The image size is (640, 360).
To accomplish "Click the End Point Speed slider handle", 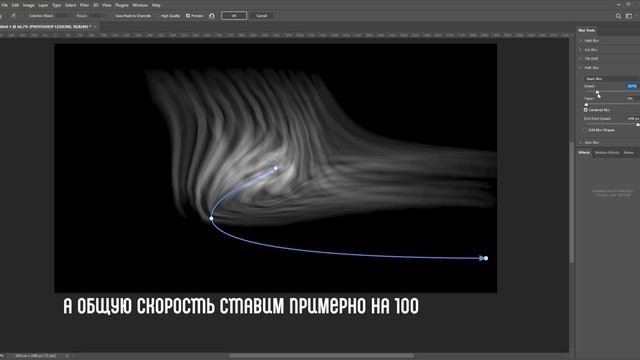I will tap(638, 124).
